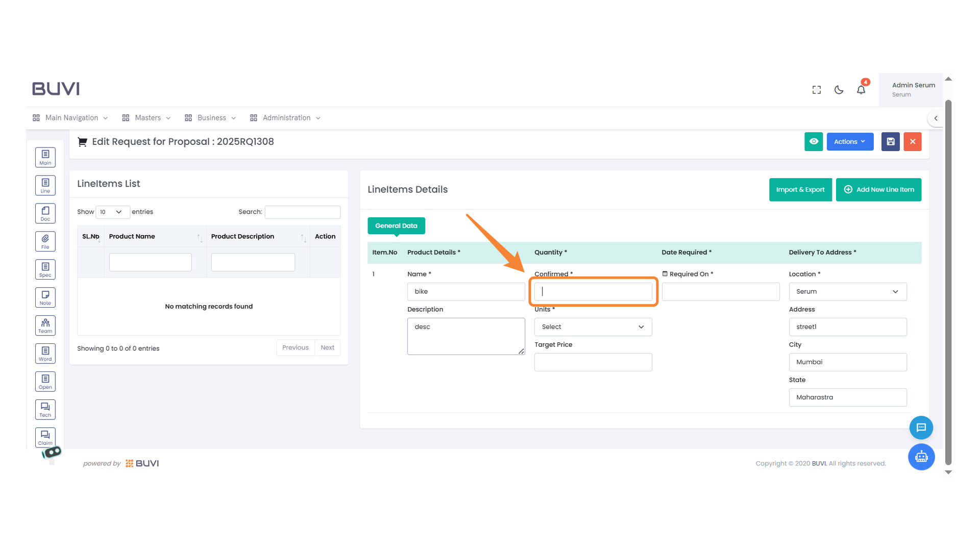The width and height of the screenshot is (980, 551).
Task: Click the blue save disk icon
Action: 890,142
